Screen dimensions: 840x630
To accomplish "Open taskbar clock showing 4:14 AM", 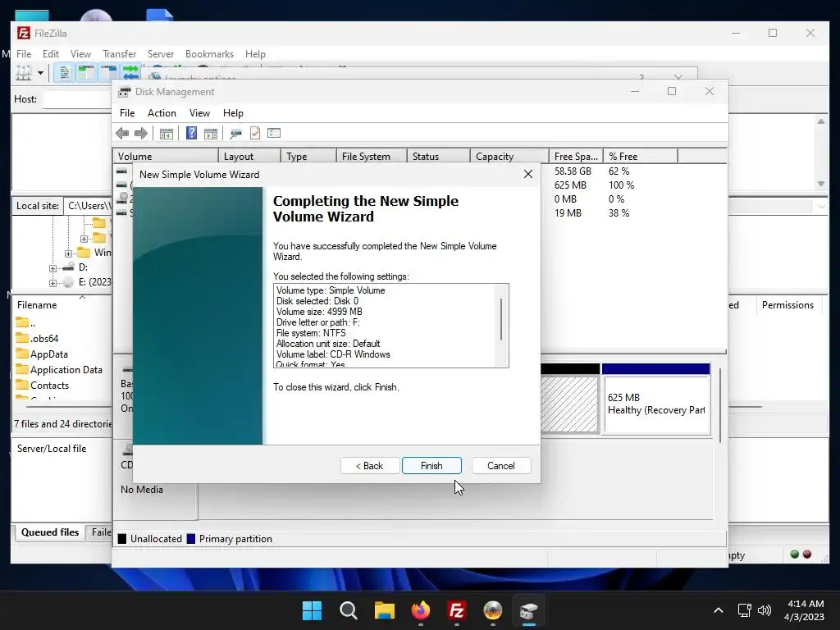I will (804, 610).
